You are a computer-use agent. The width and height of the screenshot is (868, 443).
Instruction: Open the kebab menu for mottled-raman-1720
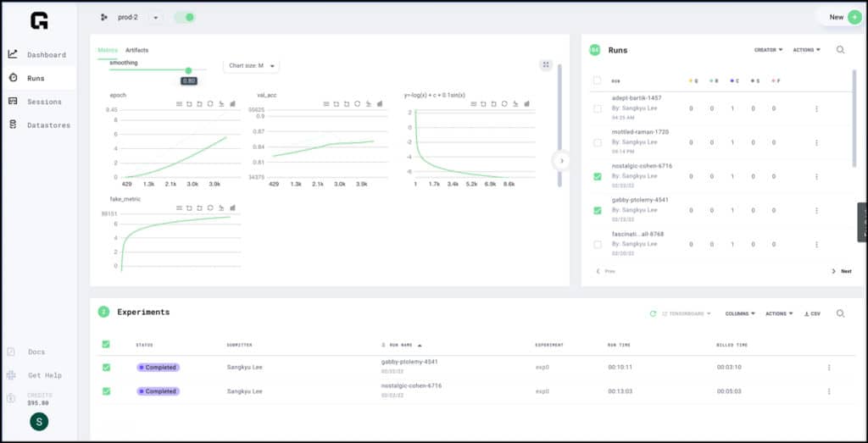(x=816, y=142)
